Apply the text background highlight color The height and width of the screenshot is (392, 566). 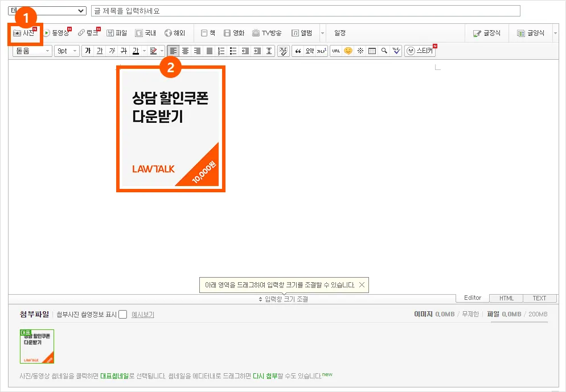pyautogui.click(x=153, y=51)
